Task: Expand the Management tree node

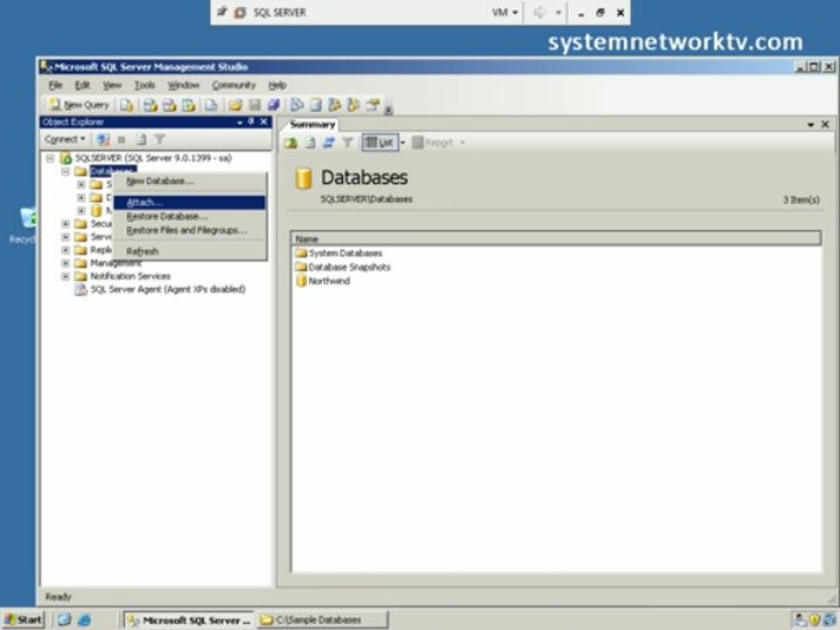Action: click(66, 263)
